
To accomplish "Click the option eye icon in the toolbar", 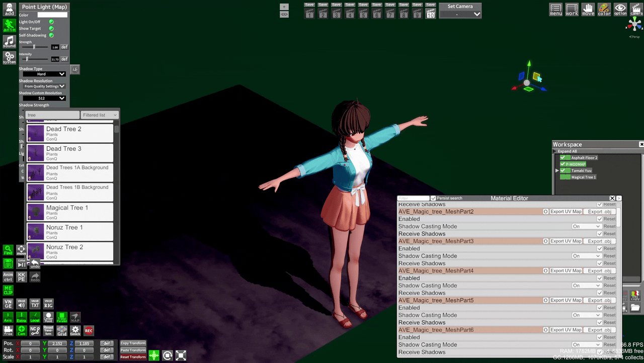I will pos(620,10).
